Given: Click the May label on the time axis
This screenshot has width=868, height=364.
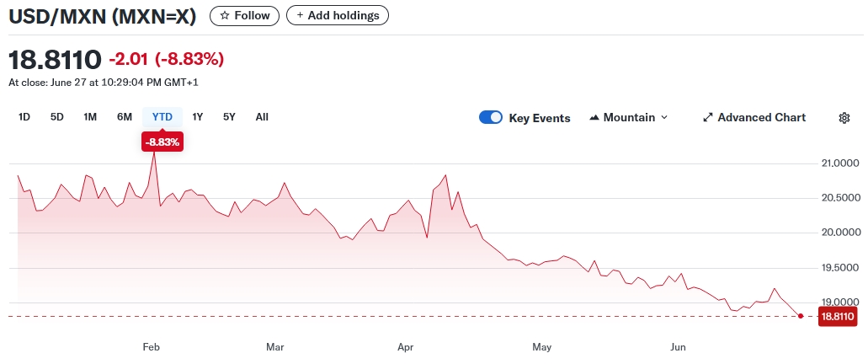Looking at the screenshot, I should 542,347.
